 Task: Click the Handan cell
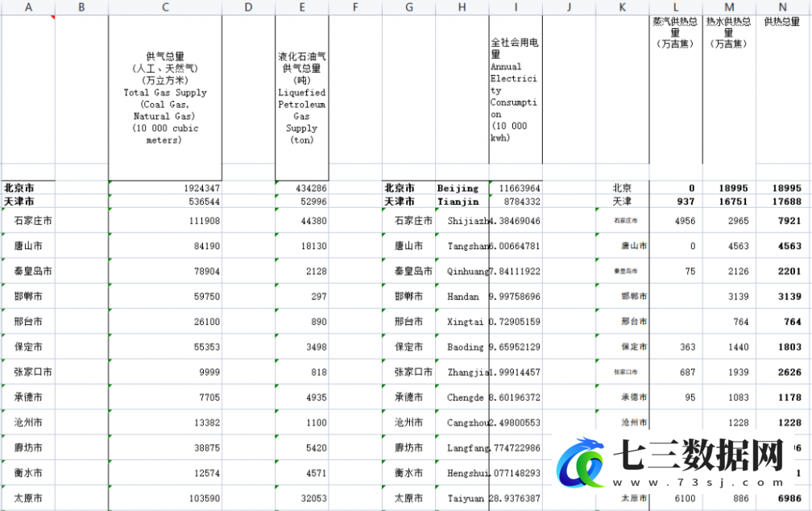[462, 296]
